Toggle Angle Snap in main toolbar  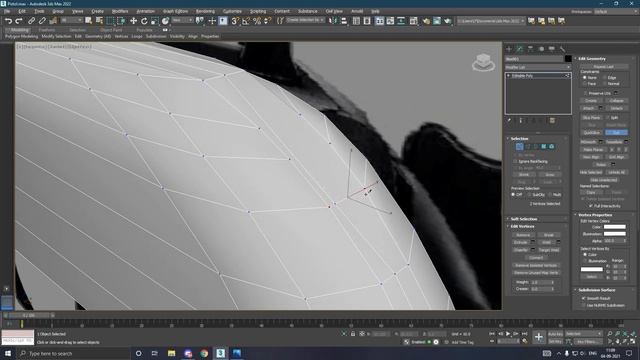point(246,21)
